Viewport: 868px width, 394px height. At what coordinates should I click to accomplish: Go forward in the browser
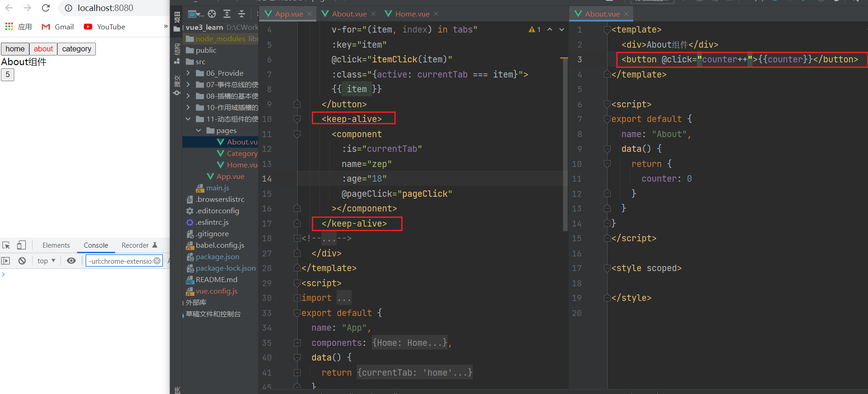coord(27,8)
